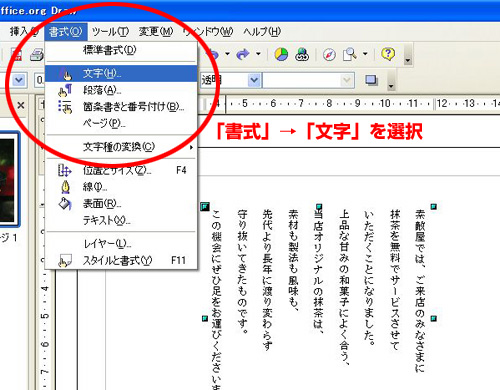The image size is (500, 390).
Task: Choose ページ (Page) menu entry
Action: 121,123
